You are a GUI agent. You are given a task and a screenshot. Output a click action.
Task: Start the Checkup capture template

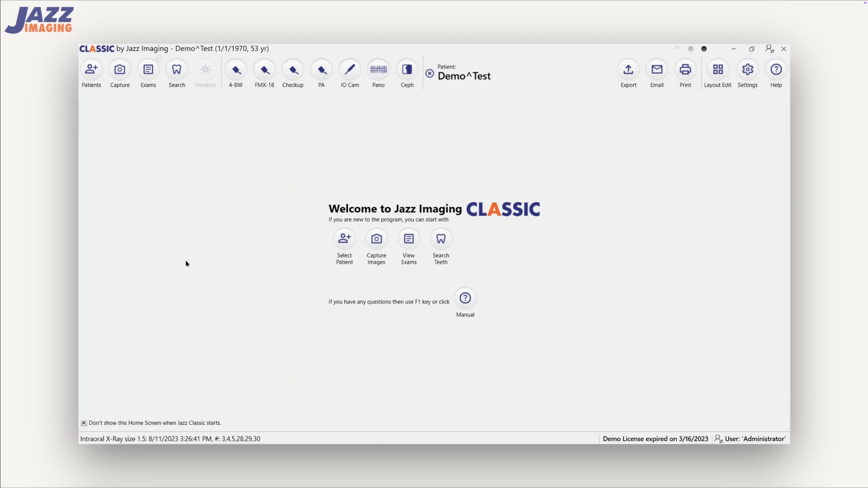(x=293, y=70)
